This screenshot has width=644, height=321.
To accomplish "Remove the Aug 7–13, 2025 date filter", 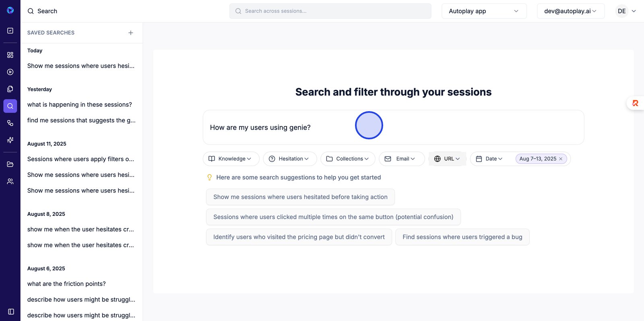I will [561, 159].
